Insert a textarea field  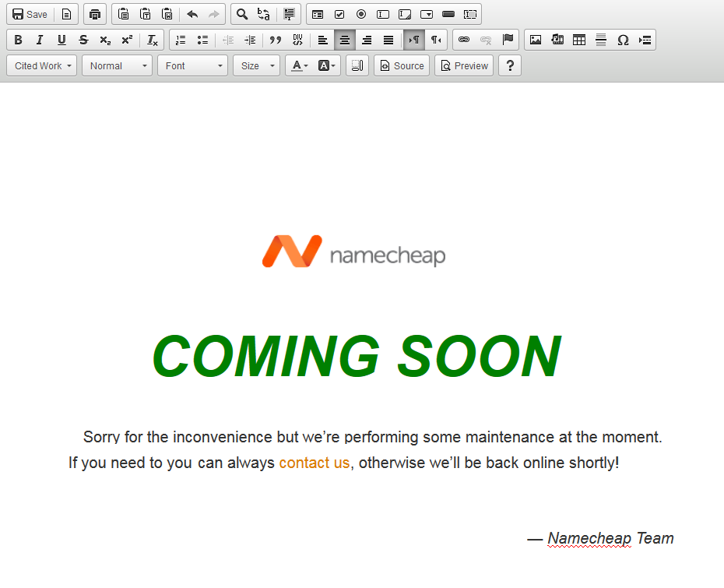tap(405, 14)
